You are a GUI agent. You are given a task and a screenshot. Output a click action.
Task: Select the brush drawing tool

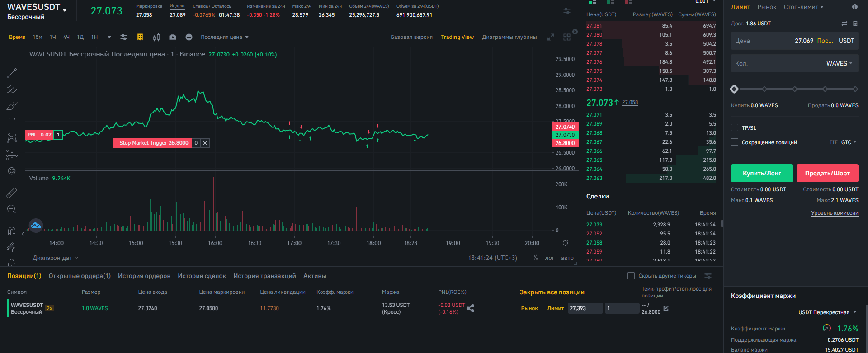(12, 106)
